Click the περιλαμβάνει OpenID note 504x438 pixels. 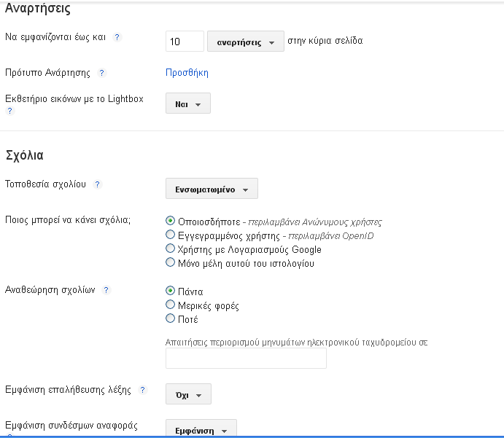point(331,236)
